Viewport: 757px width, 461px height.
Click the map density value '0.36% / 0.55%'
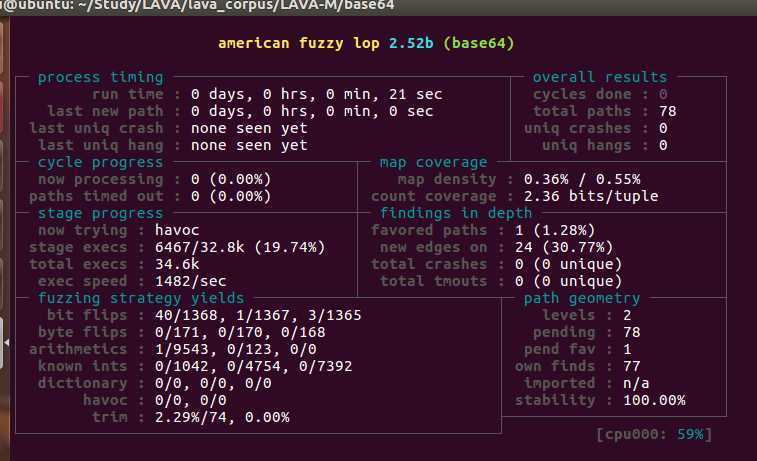point(582,180)
